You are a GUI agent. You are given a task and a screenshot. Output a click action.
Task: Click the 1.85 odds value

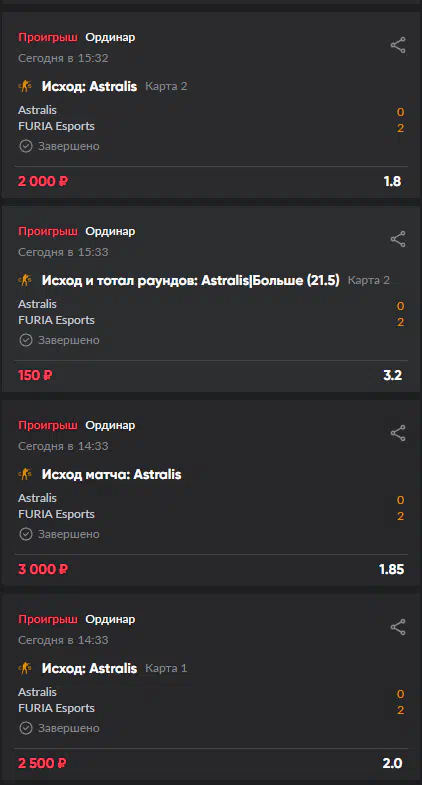click(391, 569)
